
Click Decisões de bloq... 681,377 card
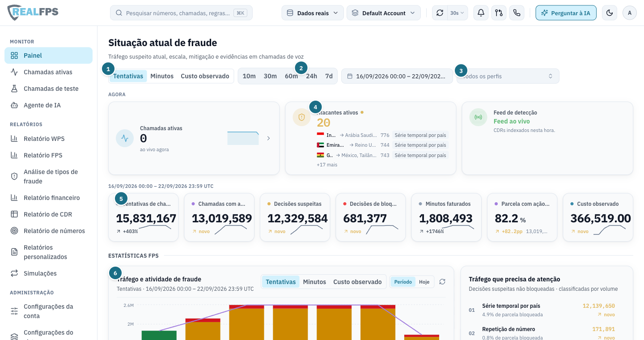click(x=371, y=217)
